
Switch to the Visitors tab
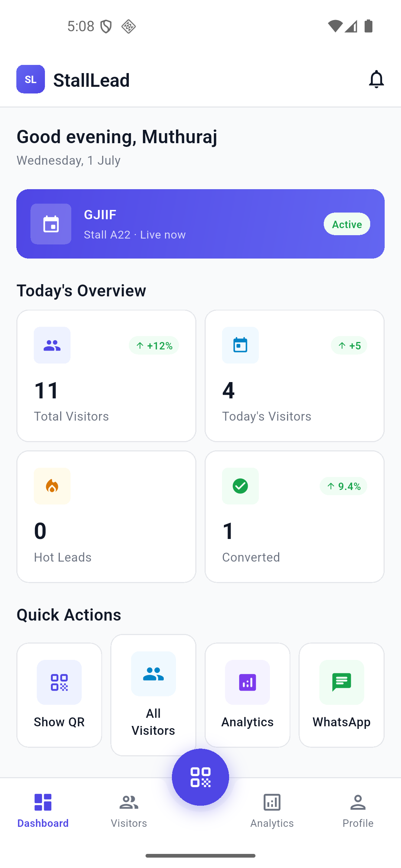[129, 811]
